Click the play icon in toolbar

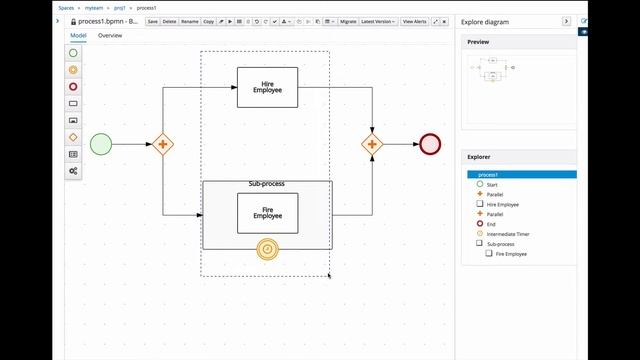[230, 22]
